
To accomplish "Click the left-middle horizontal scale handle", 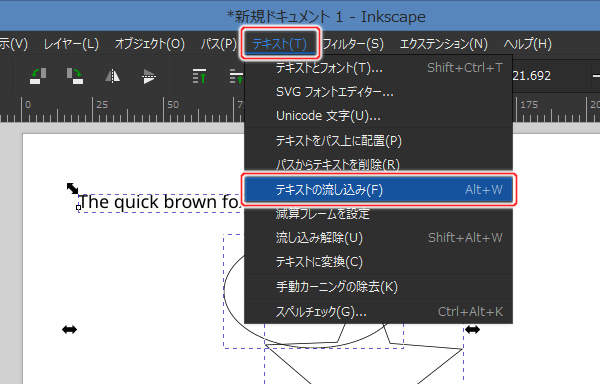I will [x=69, y=329].
